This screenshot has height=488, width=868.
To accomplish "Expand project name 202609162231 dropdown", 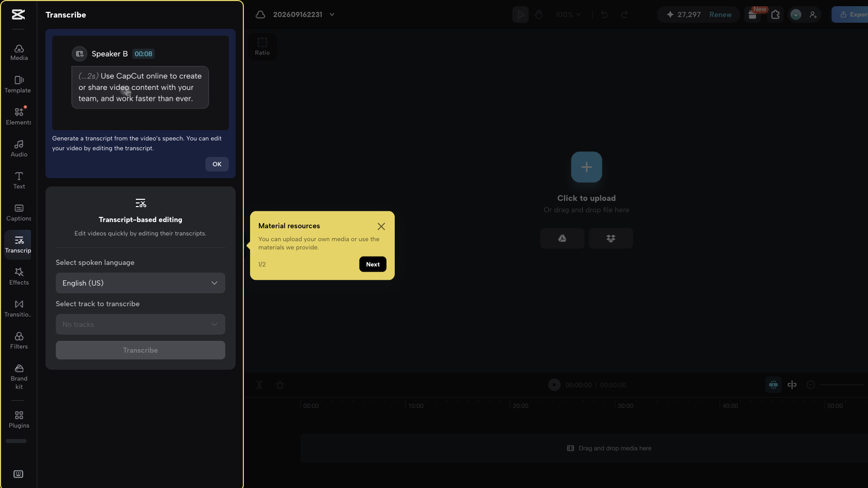I will [x=332, y=14].
